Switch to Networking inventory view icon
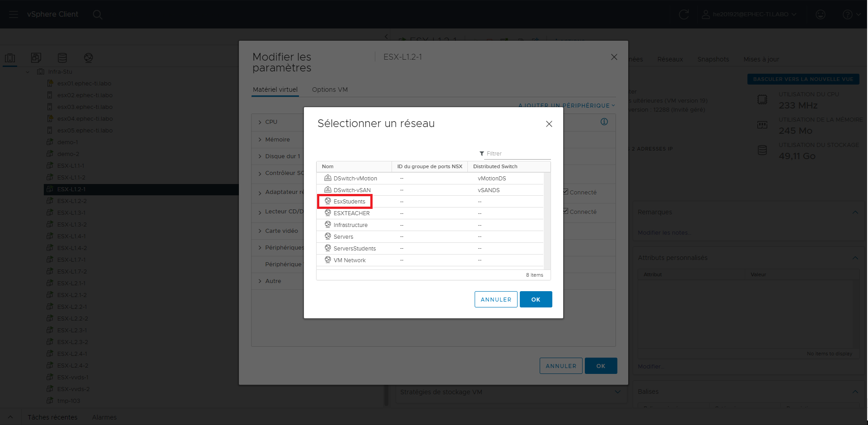Screen dimensions: 868x425 coord(89,58)
